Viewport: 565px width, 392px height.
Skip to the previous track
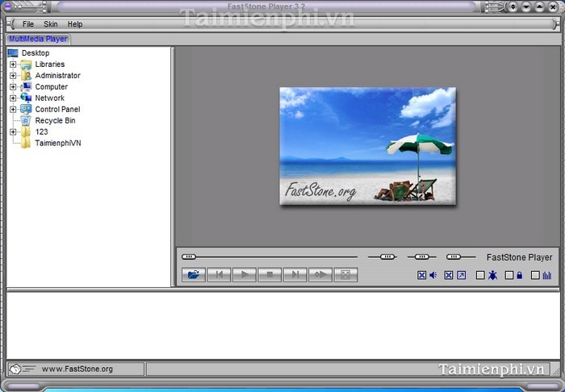click(x=219, y=275)
